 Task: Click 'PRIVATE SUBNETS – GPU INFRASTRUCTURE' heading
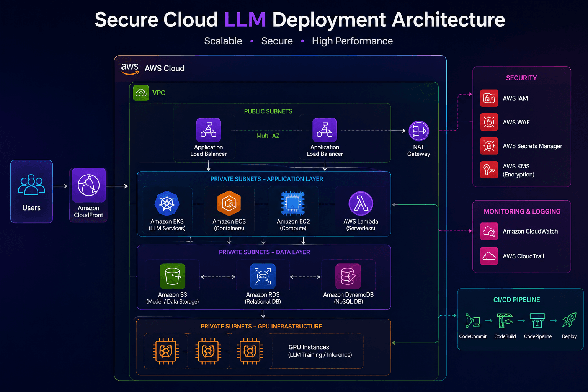[x=261, y=327]
